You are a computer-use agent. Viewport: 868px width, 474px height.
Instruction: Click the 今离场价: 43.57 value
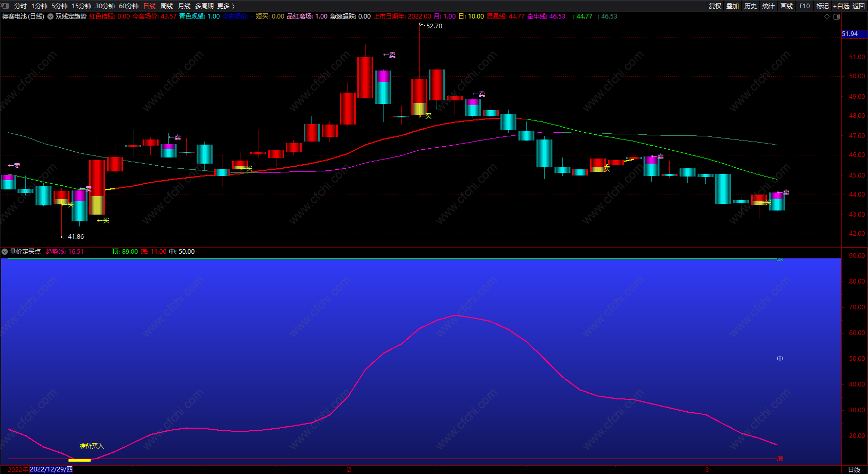click(154, 16)
